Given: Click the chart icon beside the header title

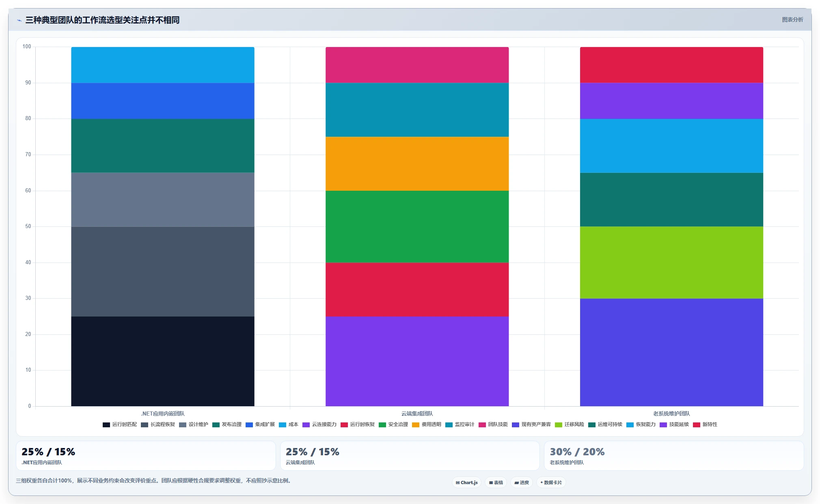Looking at the screenshot, I should click(19, 20).
